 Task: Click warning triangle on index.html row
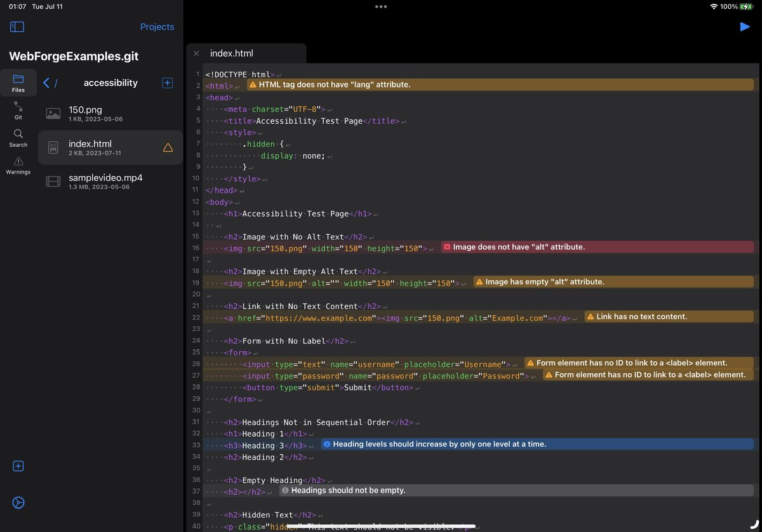168,148
